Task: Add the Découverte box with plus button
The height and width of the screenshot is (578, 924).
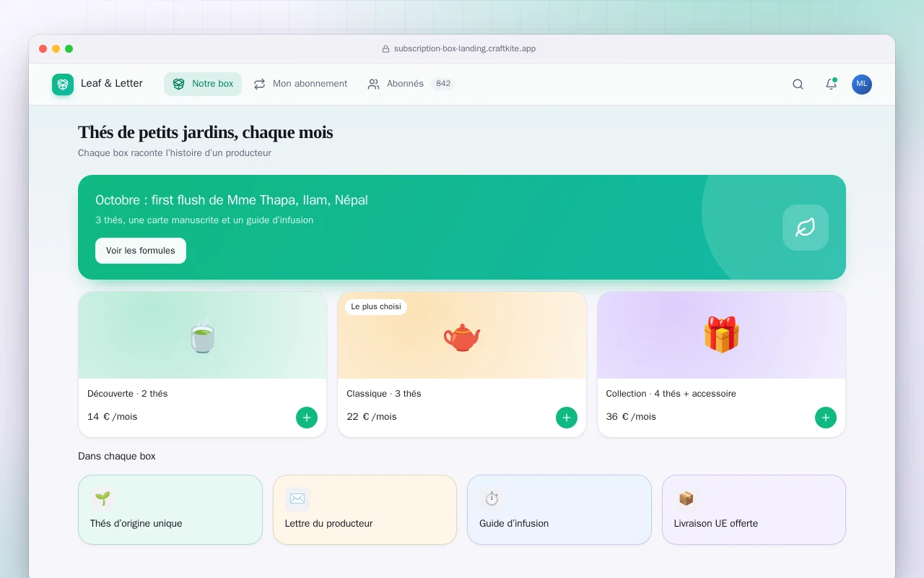Action: 307,418
